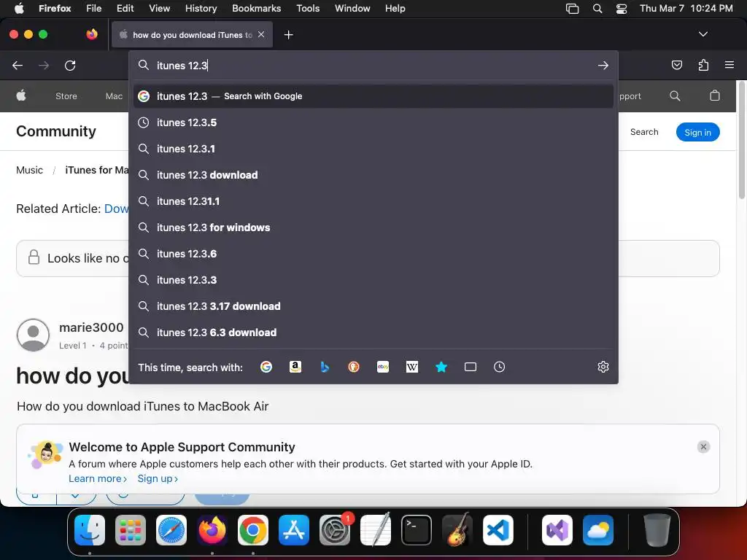Open Pocket save icon in the toolbar
Image resolution: width=747 pixels, height=560 pixels.
pos(676,65)
